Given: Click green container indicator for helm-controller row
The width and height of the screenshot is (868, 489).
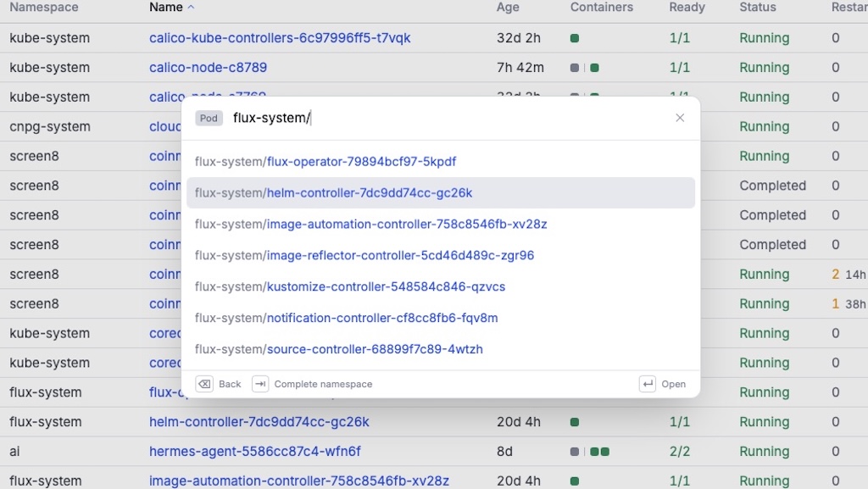Looking at the screenshot, I should [x=575, y=422].
